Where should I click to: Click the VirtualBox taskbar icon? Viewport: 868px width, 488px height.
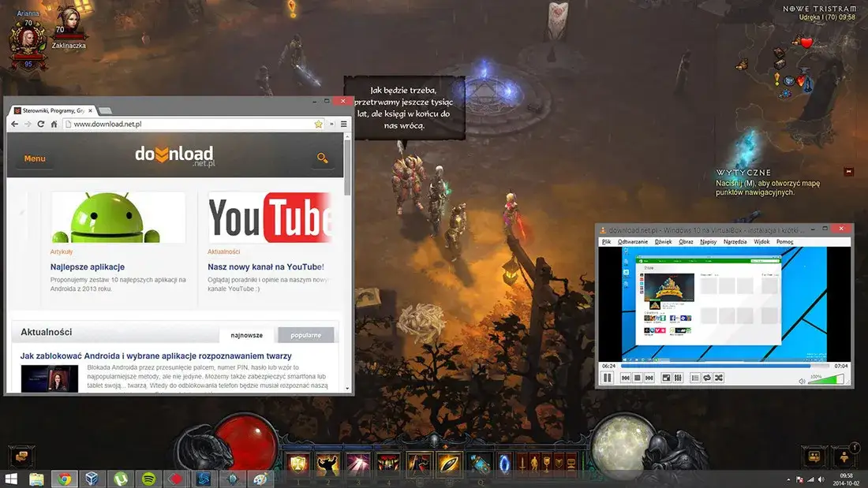[92, 479]
